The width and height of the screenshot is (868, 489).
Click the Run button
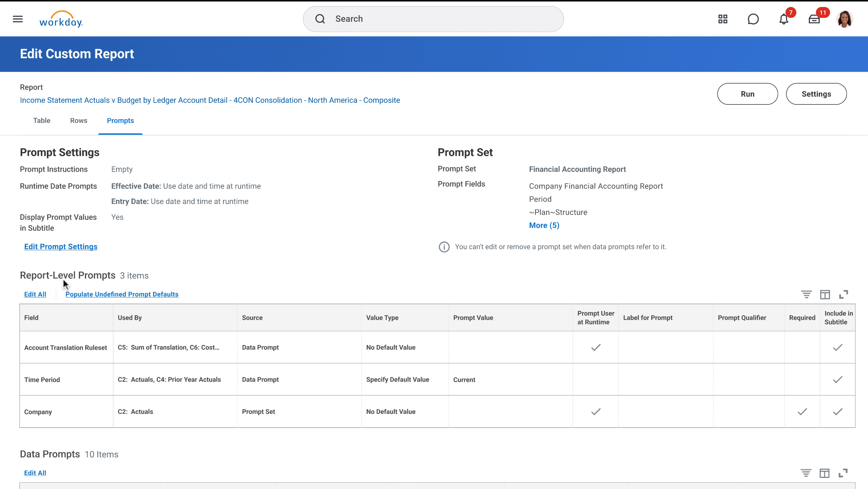point(747,94)
